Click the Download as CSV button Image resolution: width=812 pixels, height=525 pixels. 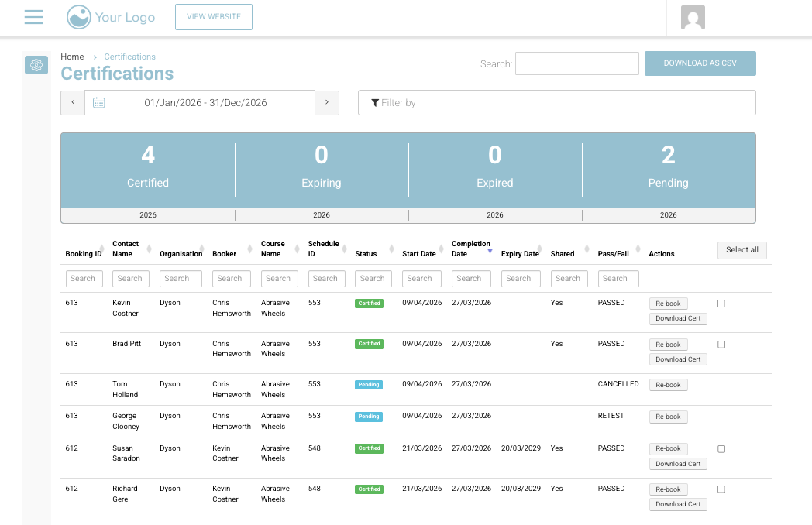point(700,63)
